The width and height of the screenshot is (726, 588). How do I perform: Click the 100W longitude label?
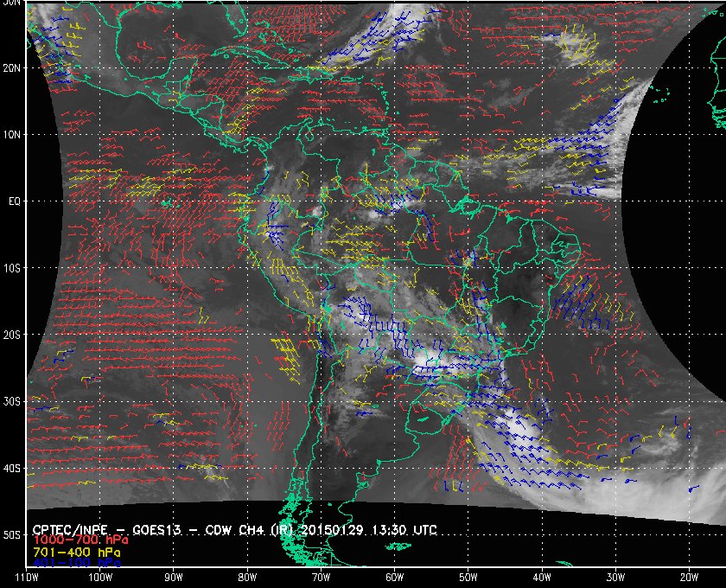pyautogui.click(x=100, y=577)
